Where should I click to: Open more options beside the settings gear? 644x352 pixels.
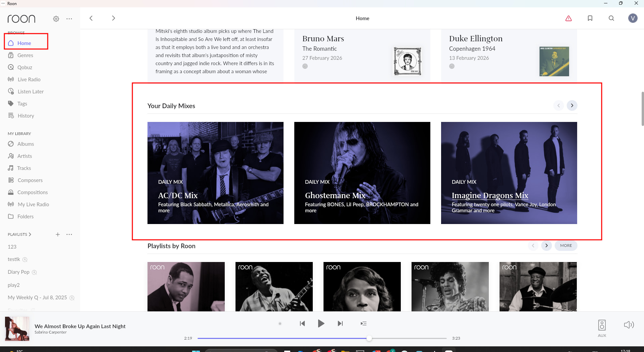(x=69, y=19)
